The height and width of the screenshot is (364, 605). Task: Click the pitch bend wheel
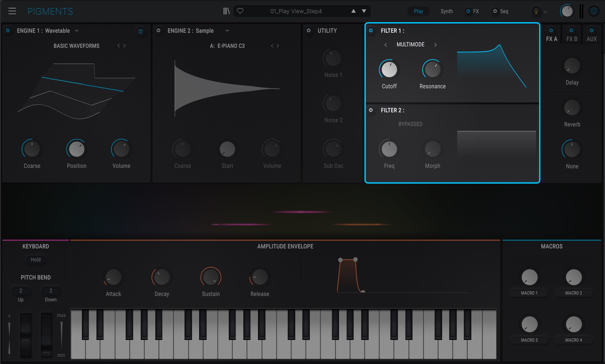26,335
